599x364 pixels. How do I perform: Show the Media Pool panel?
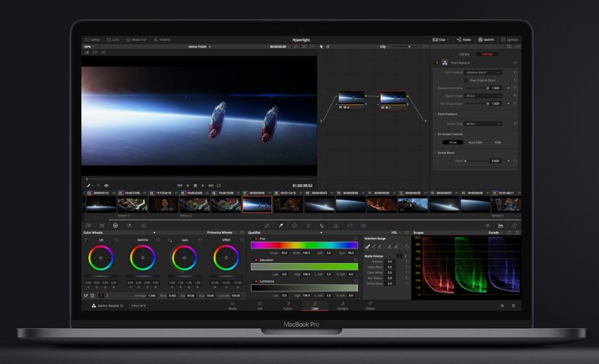(x=136, y=40)
